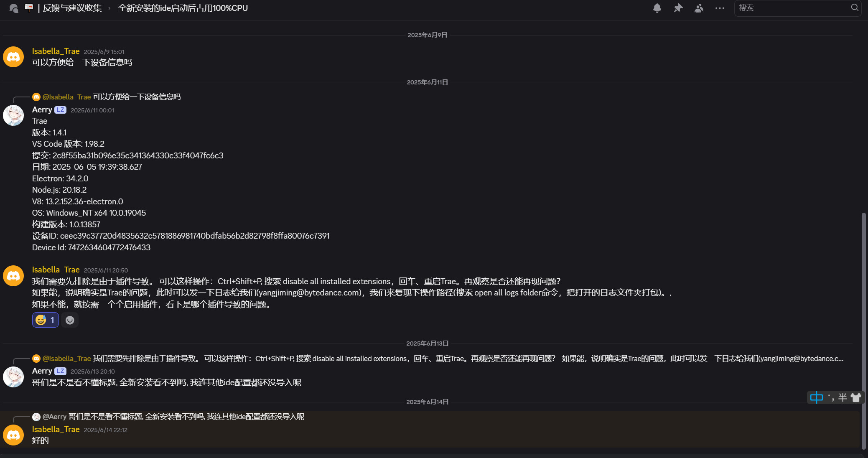The height and width of the screenshot is (458, 868).
Task: Click small Aerry avatar in 6/14 reply preview
Action: 36,417
